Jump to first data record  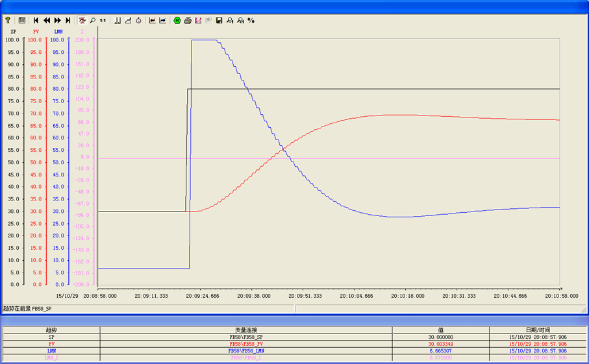(x=36, y=20)
